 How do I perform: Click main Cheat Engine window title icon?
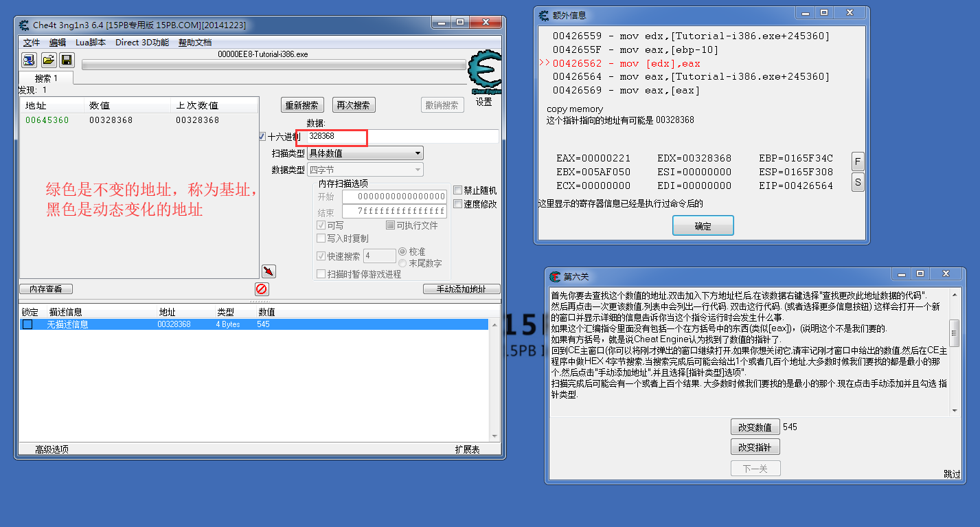coord(24,25)
